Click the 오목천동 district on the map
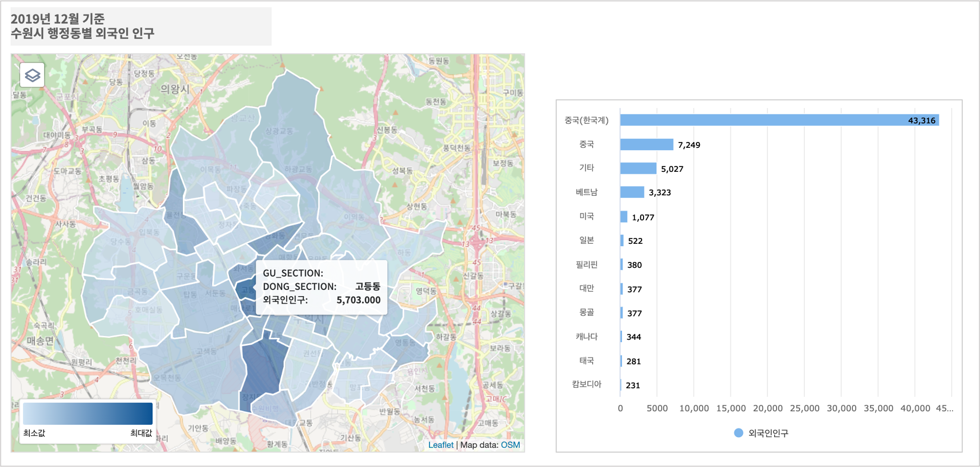The image size is (980, 467). click(167, 378)
